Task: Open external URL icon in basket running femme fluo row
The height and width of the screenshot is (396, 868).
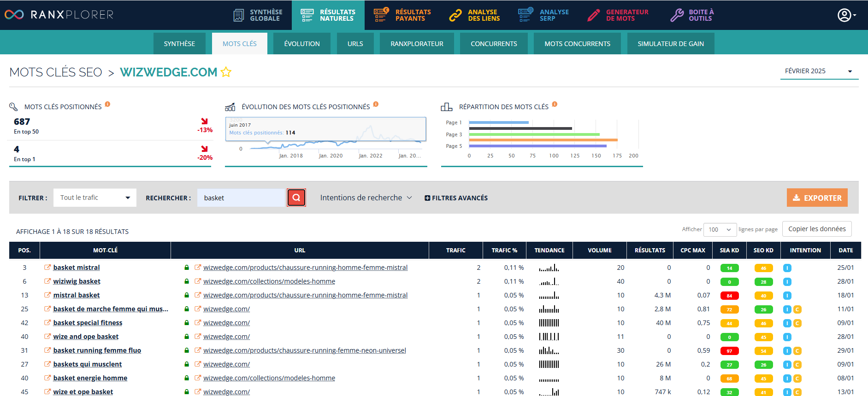Action: [x=198, y=350]
